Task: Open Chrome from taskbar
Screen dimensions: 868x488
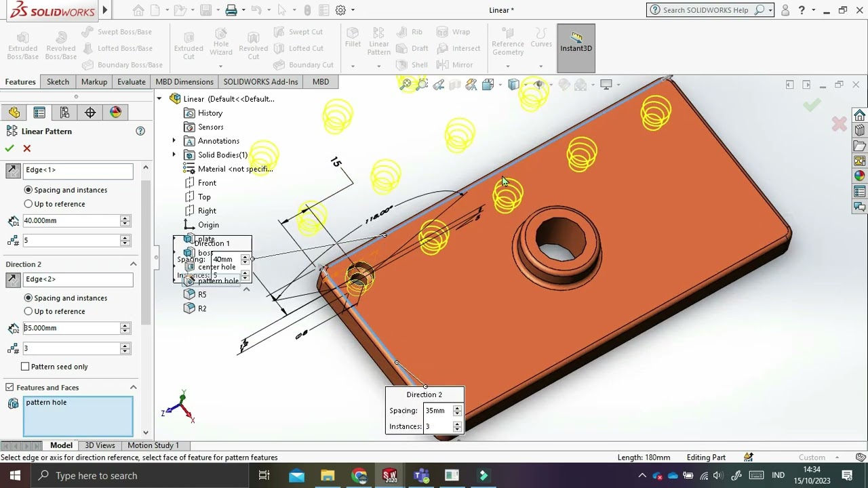Action: click(359, 475)
